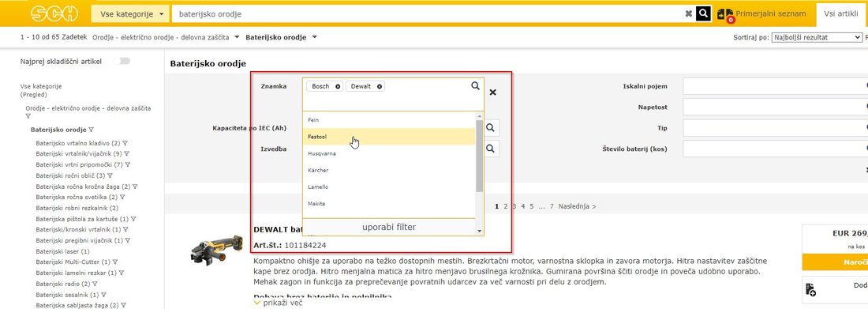Click filter funnel next to Baterijsko orodje
The image size is (868, 309).
92,130
